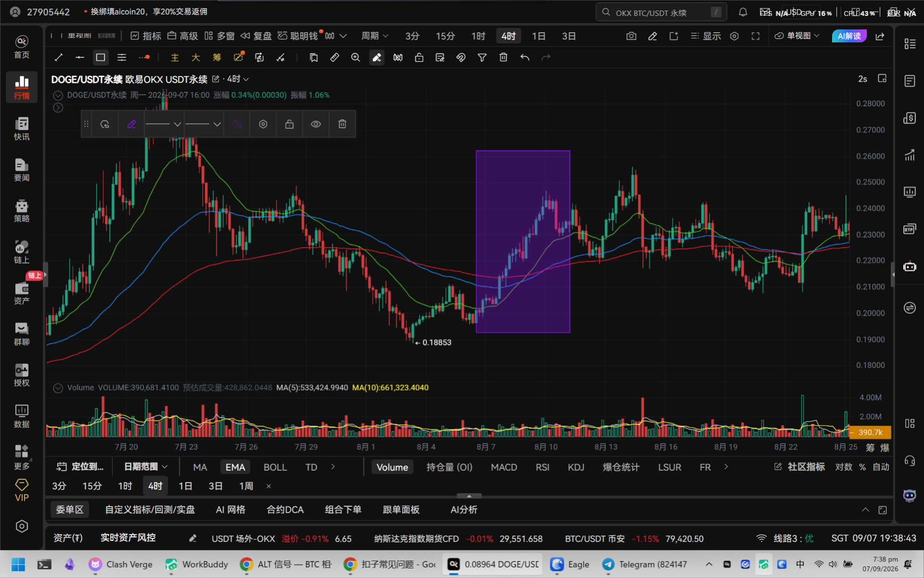Click the undo arrow in drawing toolbar
This screenshot has width=924, height=578.
pos(524,57)
